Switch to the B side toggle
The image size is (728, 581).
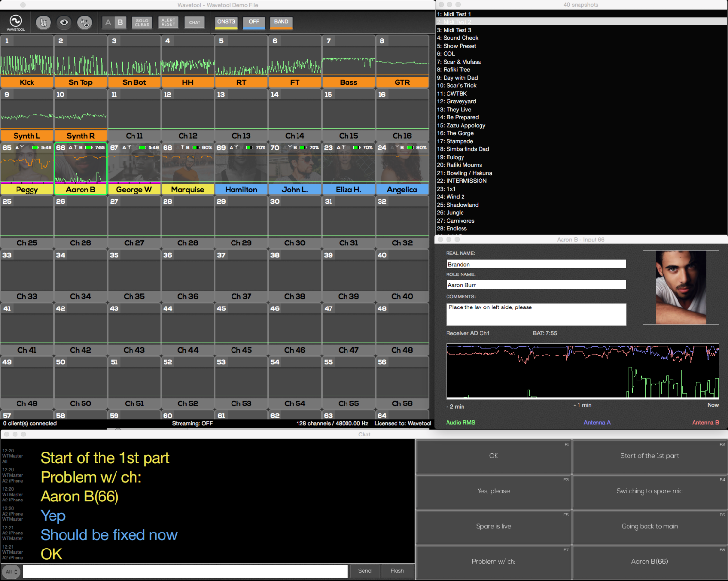121,22
